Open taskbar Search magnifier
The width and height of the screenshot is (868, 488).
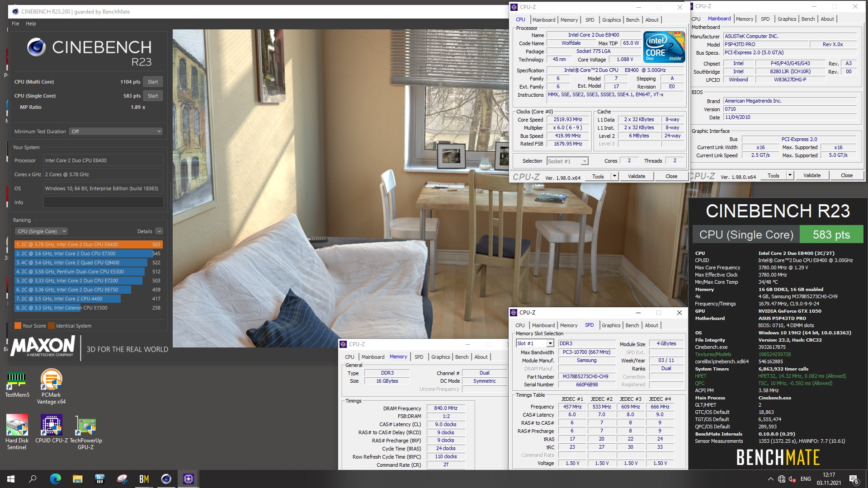click(x=33, y=479)
